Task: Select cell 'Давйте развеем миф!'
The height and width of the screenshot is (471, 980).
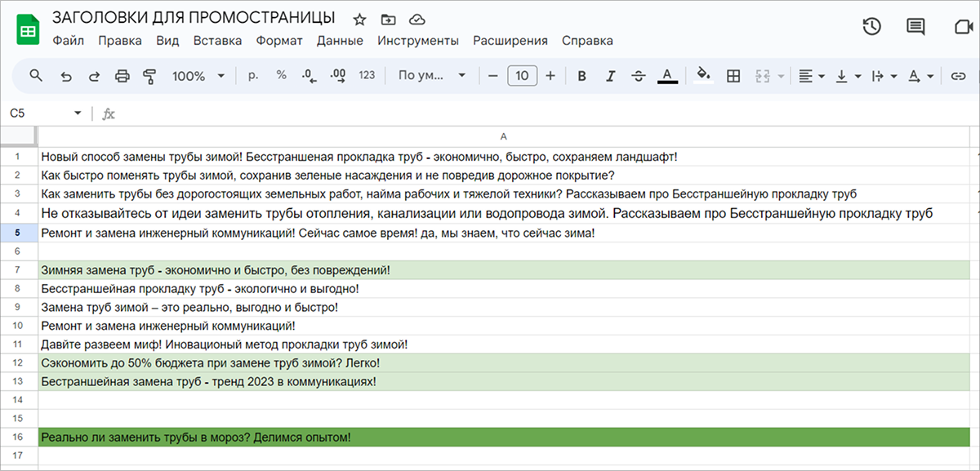Action: [503, 344]
